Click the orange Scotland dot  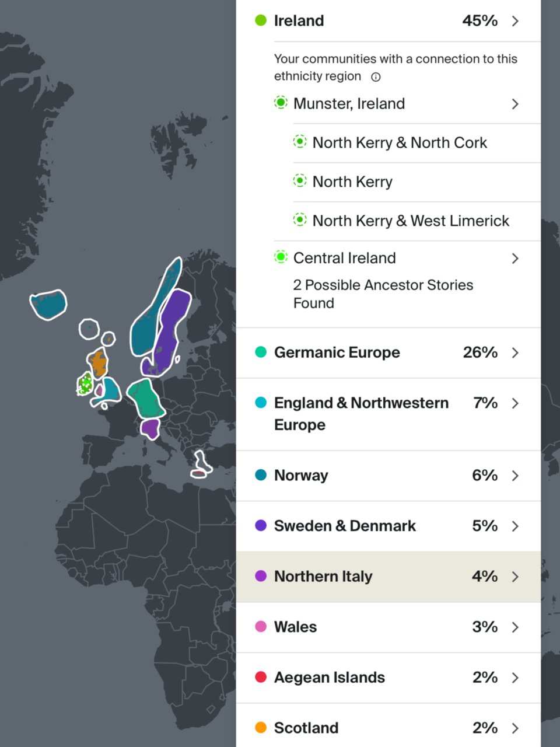coord(261,728)
